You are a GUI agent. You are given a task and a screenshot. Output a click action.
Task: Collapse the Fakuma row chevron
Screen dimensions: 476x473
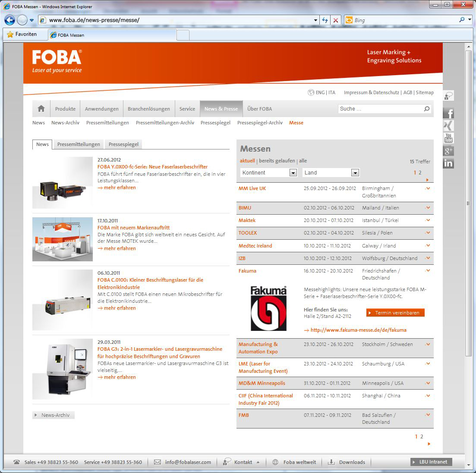428,271
